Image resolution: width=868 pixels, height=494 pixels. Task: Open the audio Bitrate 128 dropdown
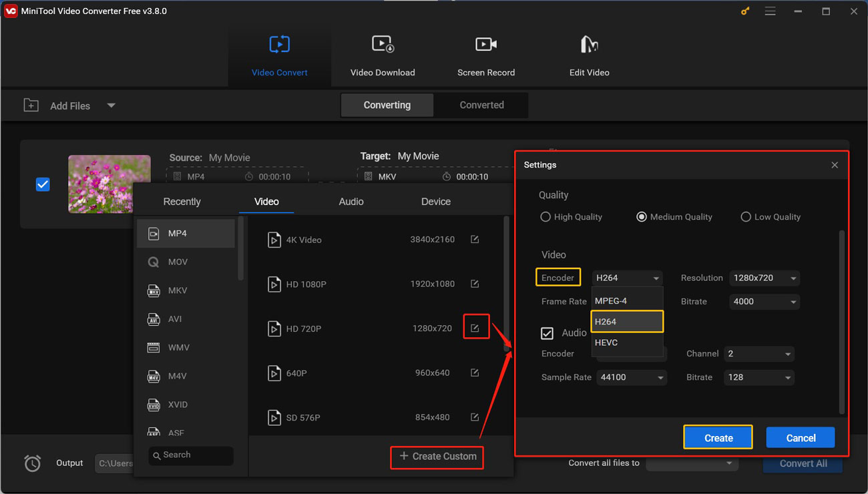tap(759, 377)
